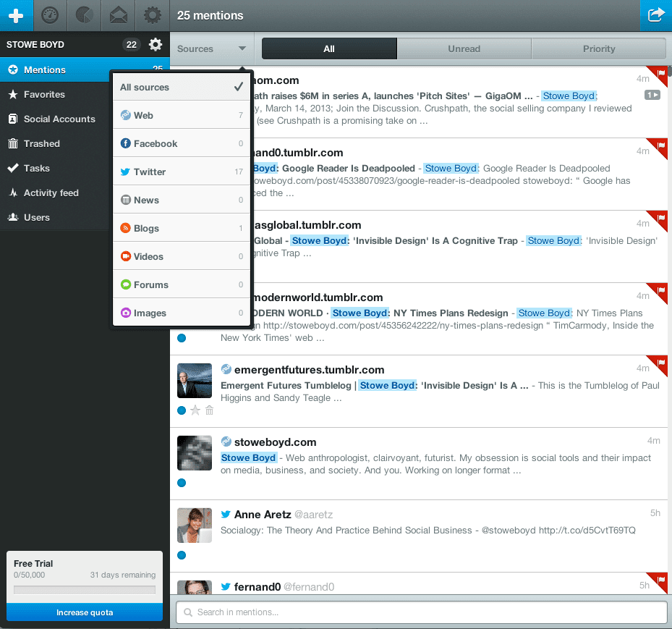This screenshot has height=629, width=672.
Task: Open Anne Aretz's avatar photo
Action: pos(195,525)
